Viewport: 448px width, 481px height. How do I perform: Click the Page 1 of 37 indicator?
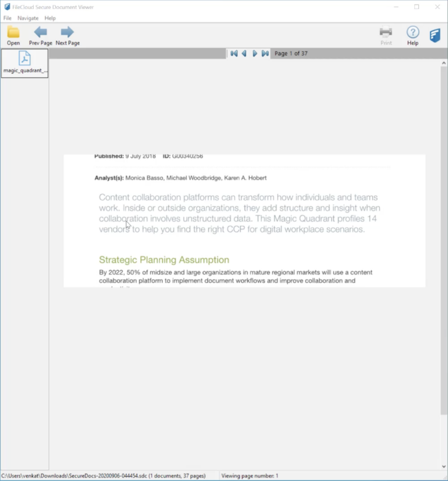tap(291, 54)
